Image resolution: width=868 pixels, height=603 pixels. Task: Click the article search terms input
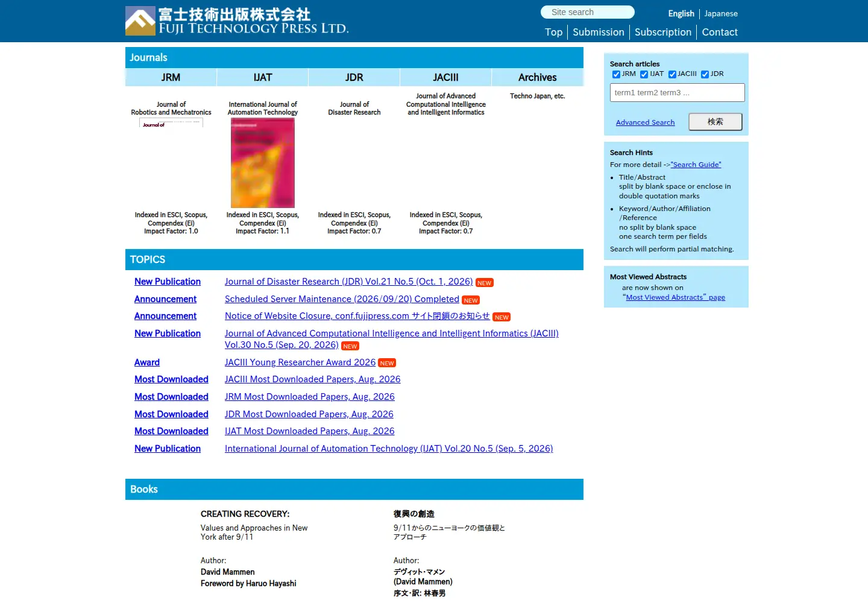click(x=678, y=92)
